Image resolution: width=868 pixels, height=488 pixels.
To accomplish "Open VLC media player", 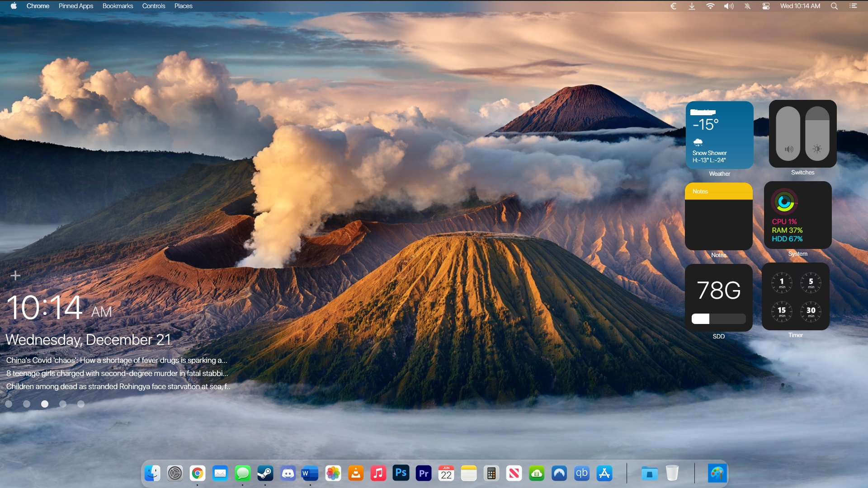I will (356, 473).
